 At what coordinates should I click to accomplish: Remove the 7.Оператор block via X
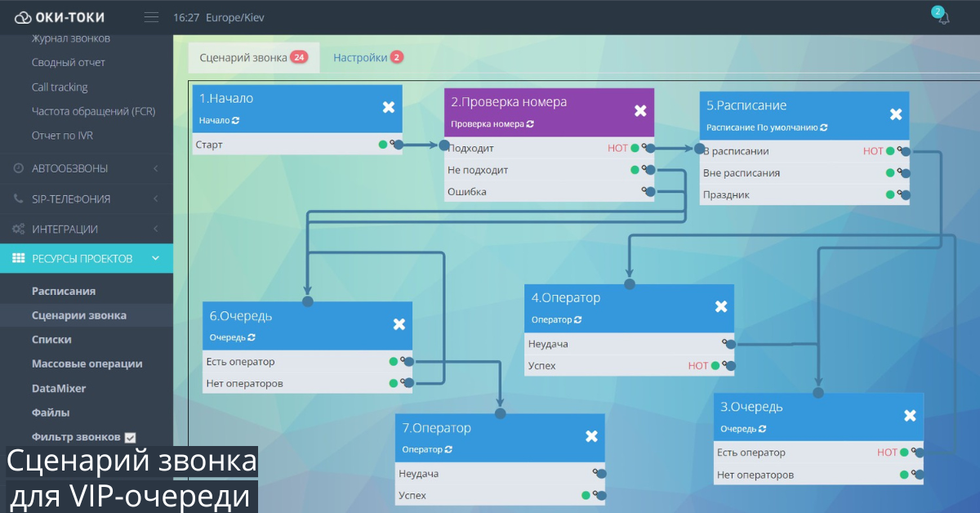[591, 436]
